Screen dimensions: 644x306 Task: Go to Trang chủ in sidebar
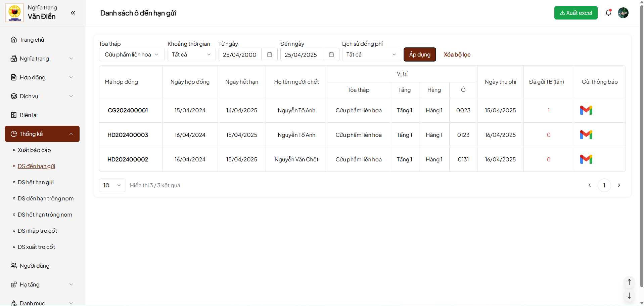(32, 40)
